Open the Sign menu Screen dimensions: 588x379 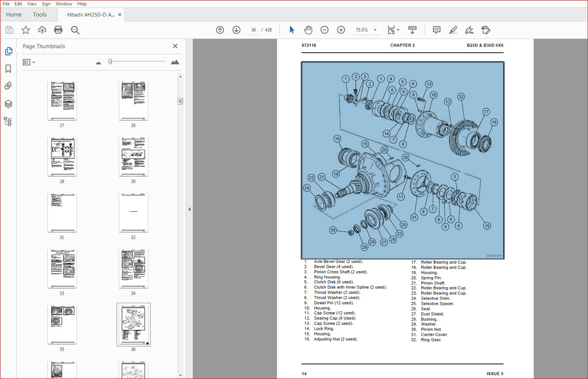coord(46,3)
